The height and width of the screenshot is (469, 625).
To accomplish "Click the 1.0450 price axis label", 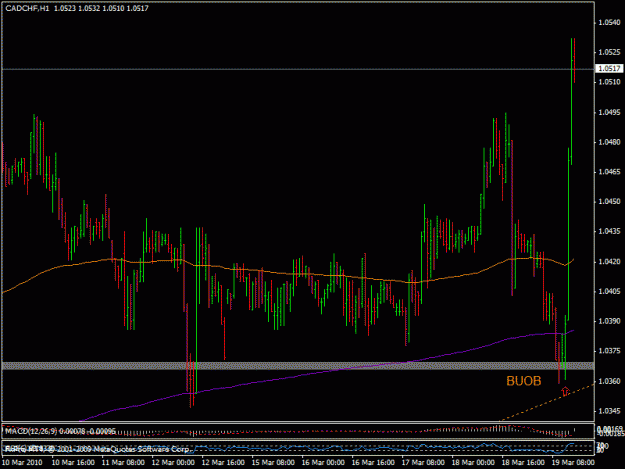I will 609,202.
